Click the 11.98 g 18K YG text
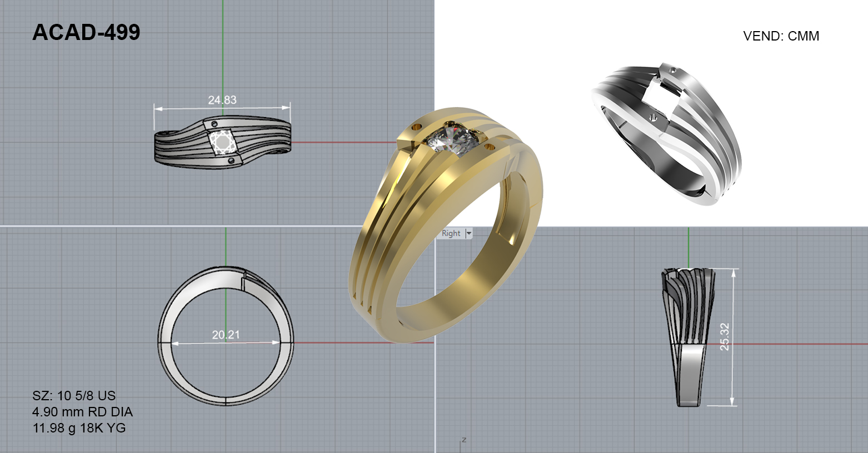 (79, 428)
